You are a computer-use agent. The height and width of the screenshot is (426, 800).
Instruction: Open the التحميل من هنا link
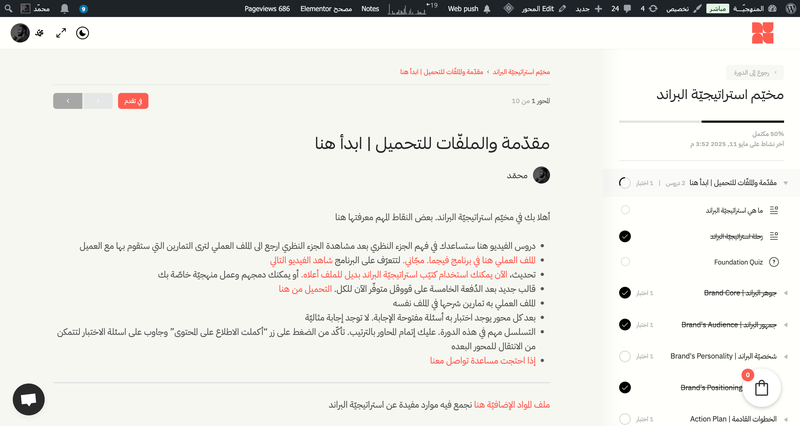coord(305,289)
